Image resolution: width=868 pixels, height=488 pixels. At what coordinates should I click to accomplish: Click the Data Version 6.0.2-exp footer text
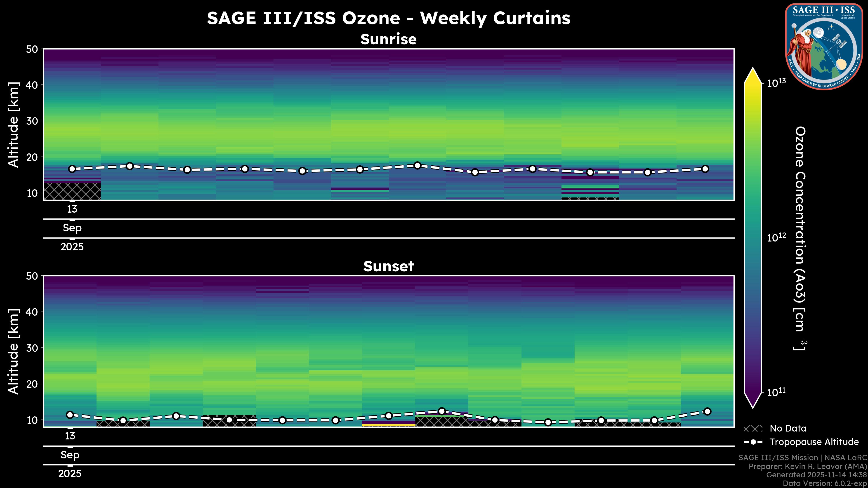(x=825, y=484)
